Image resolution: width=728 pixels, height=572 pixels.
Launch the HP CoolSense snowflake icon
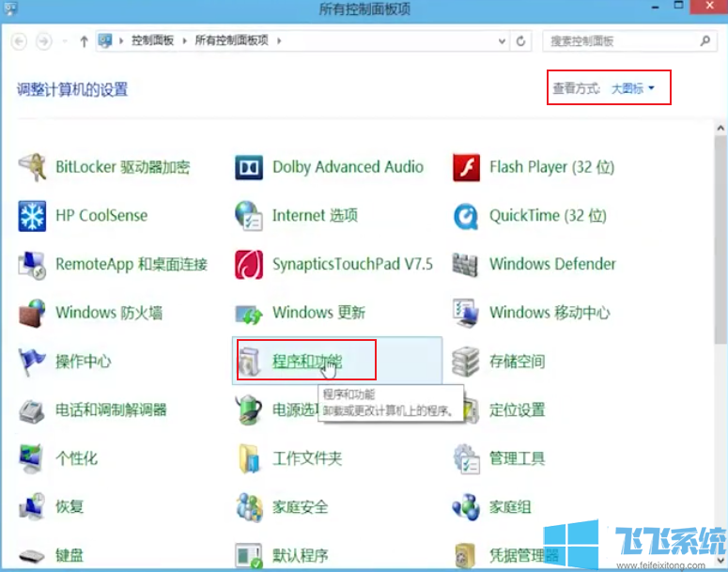[x=32, y=216]
